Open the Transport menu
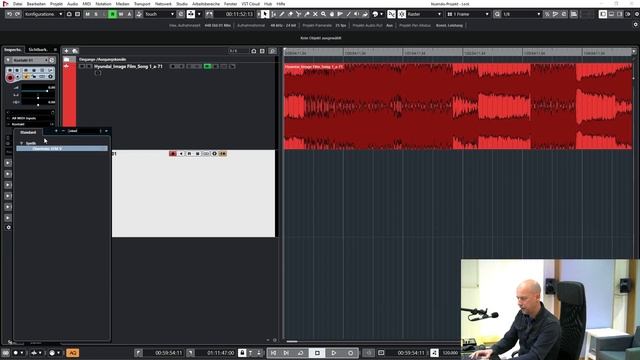 [x=142, y=4]
